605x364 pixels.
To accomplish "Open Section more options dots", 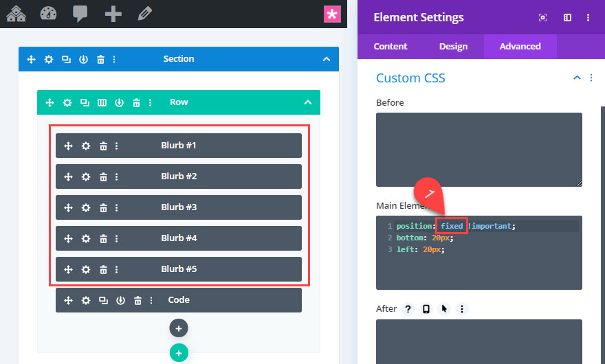I will tap(114, 59).
